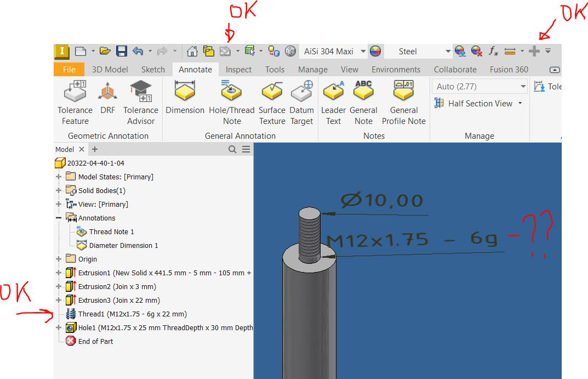The height and width of the screenshot is (379, 588).
Task: Click the Measure ruler icon
Action: click(510, 52)
